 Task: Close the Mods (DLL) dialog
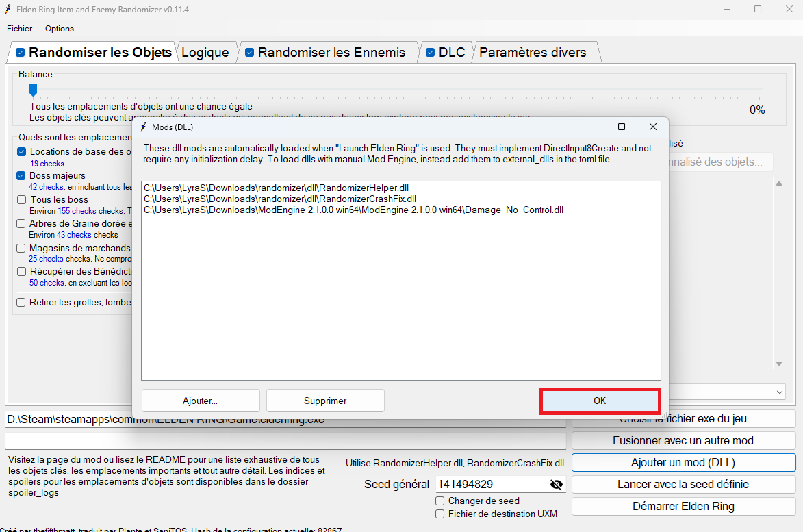pos(653,127)
